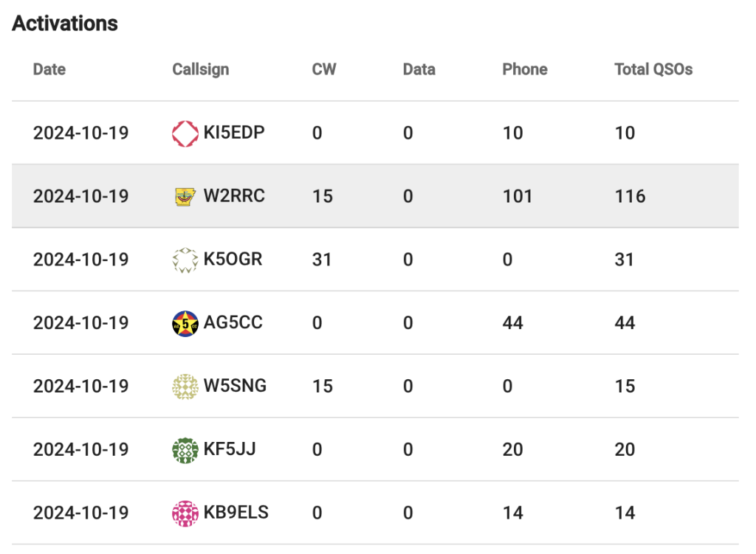
Task: Click the KF5JJ callsign text
Action: [230, 449]
